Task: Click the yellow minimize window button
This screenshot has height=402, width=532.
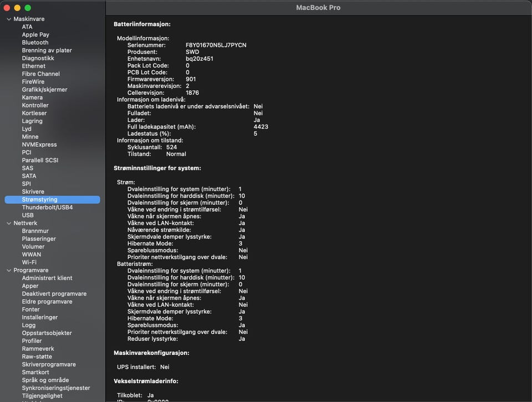Action: pos(17,8)
